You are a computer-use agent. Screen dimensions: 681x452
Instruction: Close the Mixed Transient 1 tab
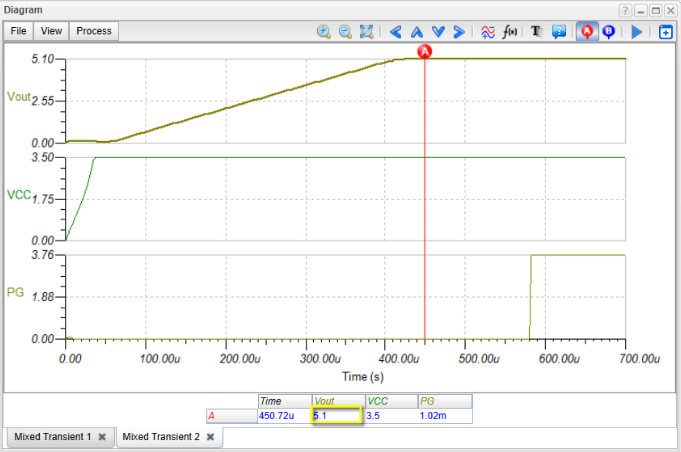click(102, 437)
